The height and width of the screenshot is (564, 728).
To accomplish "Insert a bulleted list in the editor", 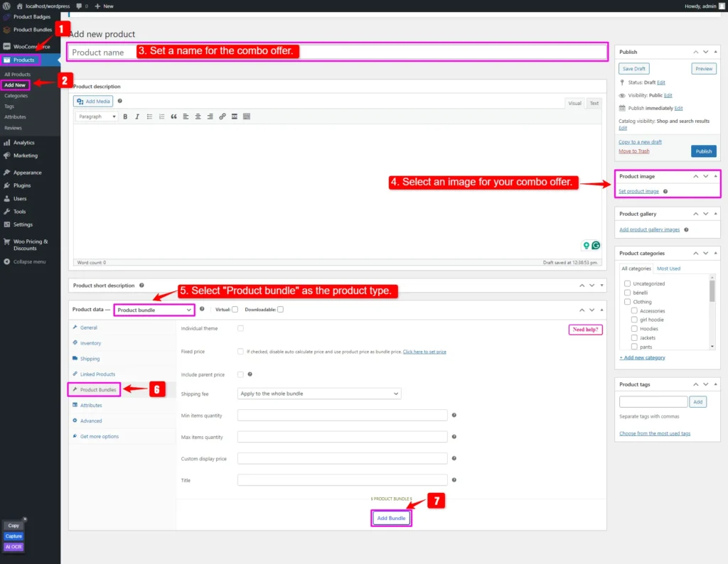I will pos(149,116).
